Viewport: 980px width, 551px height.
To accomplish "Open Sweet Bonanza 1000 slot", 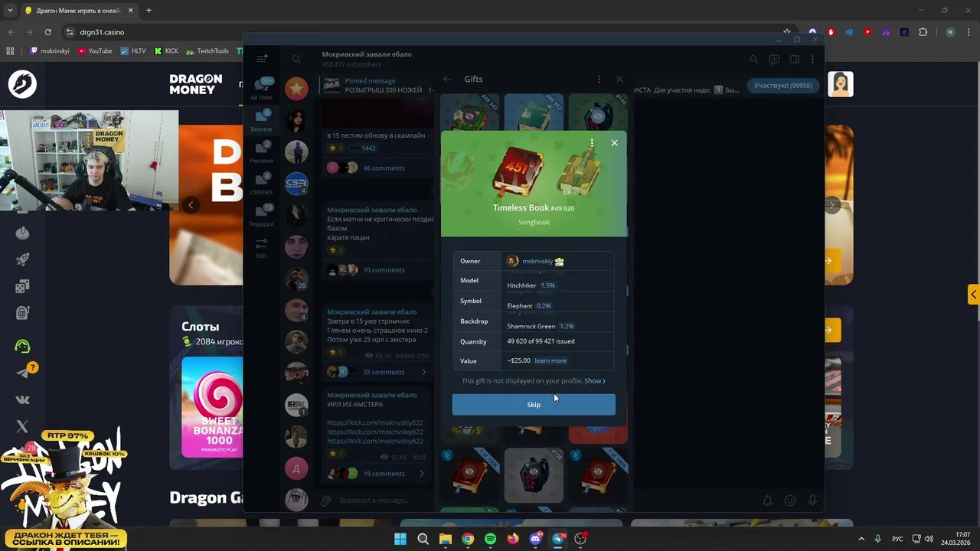I will pyautogui.click(x=212, y=407).
